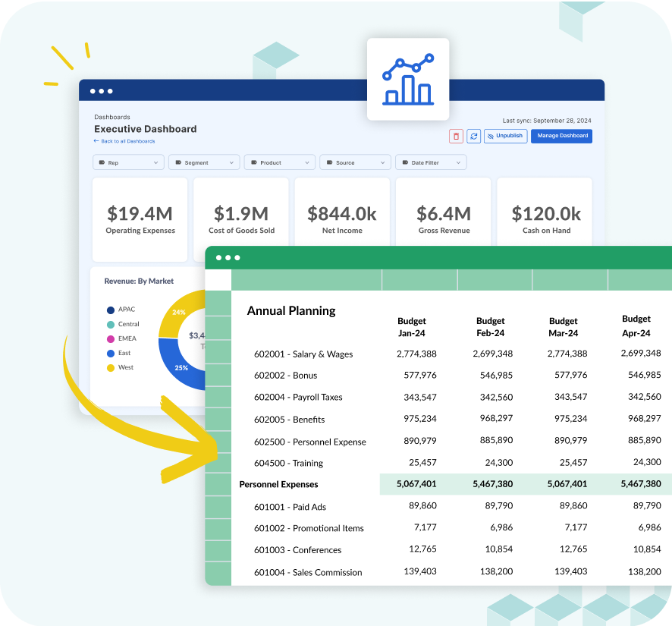Open the $6.4M Gross Revenue card
This screenshot has height=626, width=672.
tap(444, 212)
